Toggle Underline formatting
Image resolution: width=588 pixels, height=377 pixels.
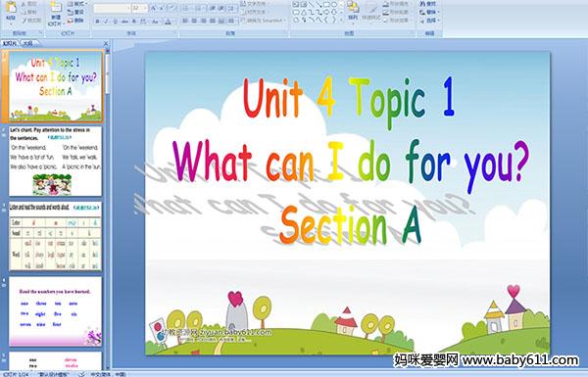(115, 22)
